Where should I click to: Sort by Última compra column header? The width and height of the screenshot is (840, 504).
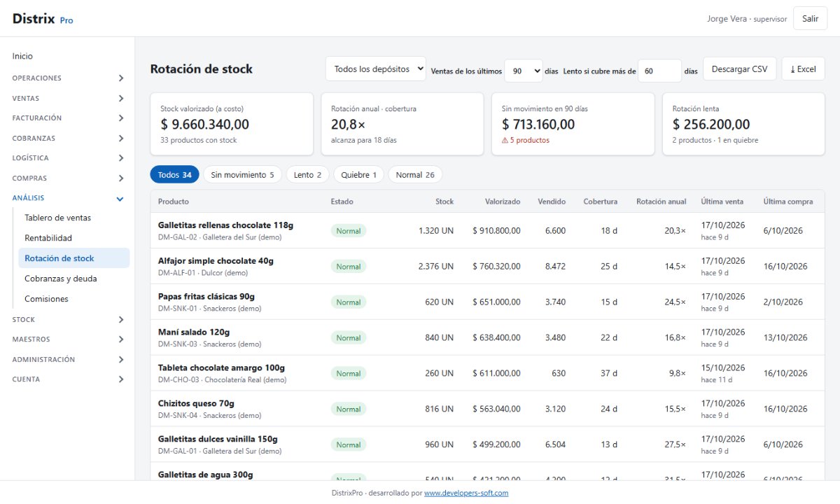[788, 202]
